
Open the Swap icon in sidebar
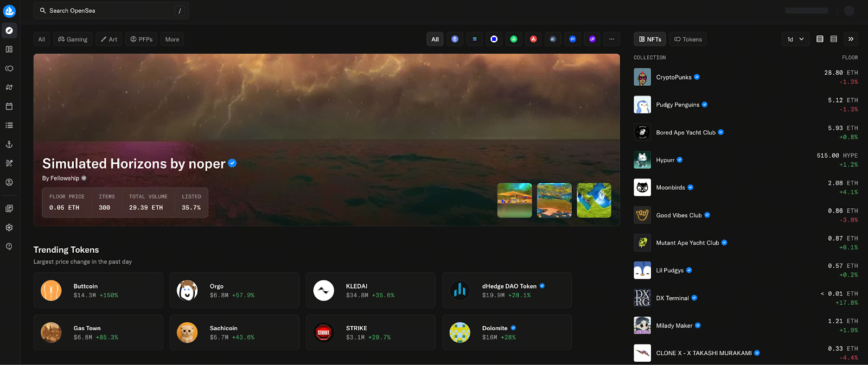(9, 87)
